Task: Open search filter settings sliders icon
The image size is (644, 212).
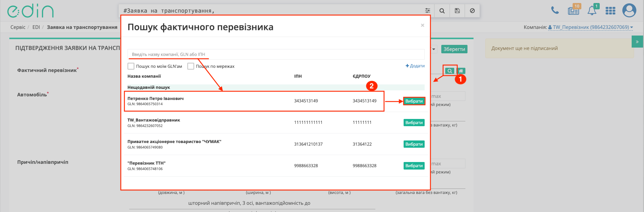Action: pyautogui.click(x=427, y=11)
